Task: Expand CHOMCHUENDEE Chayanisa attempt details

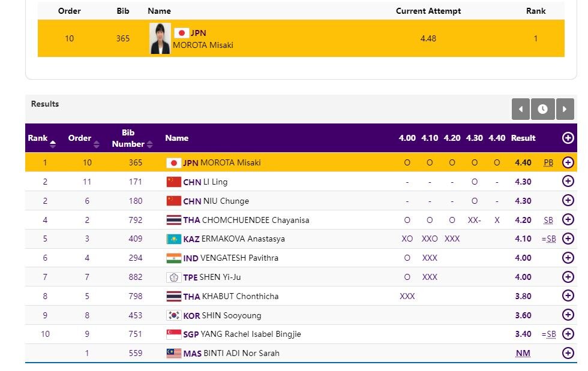Action: [568, 220]
